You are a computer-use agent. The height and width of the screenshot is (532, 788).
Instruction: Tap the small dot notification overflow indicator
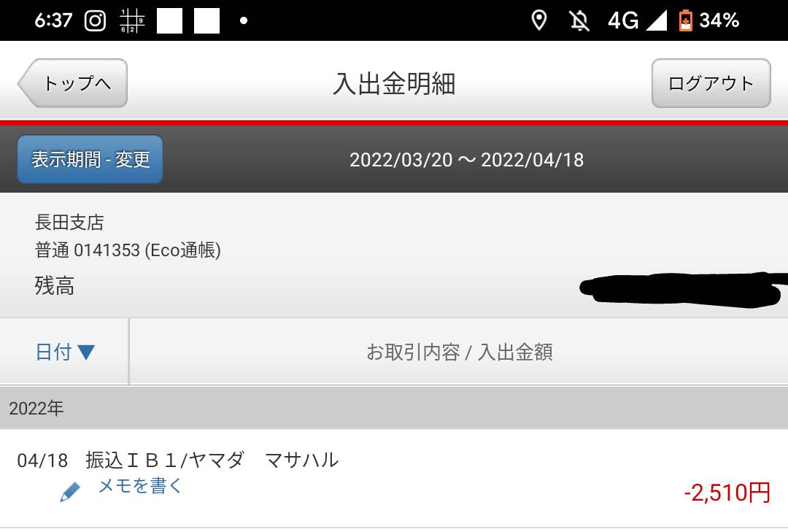tap(244, 20)
